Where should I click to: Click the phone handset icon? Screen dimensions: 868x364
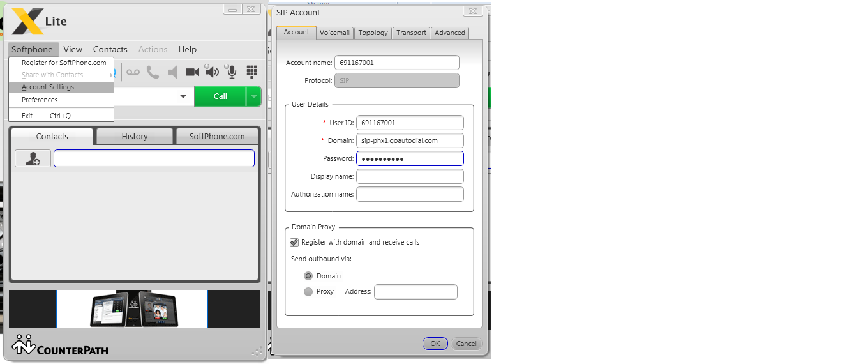pyautogui.click(x=153, y=72)
